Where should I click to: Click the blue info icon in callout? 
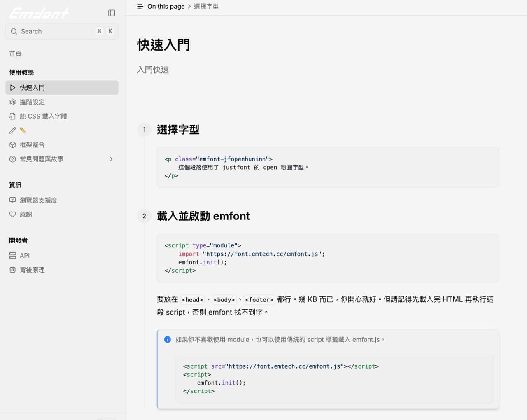(168, 340)
